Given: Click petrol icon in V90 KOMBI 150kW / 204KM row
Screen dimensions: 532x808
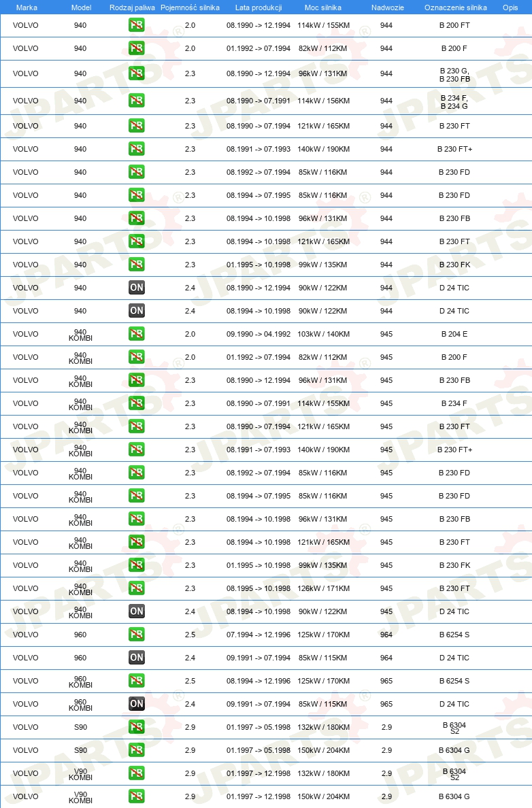Looking at the screenshot, I should click(x=137, y=796).
